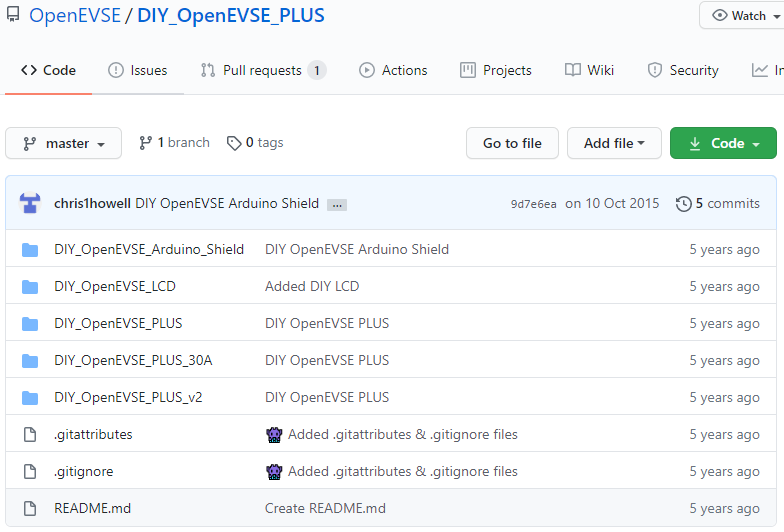Click the DIY_OpenEVSE_Arduino_Shield folder icon

pyautogui.click(x=30, y=250)
